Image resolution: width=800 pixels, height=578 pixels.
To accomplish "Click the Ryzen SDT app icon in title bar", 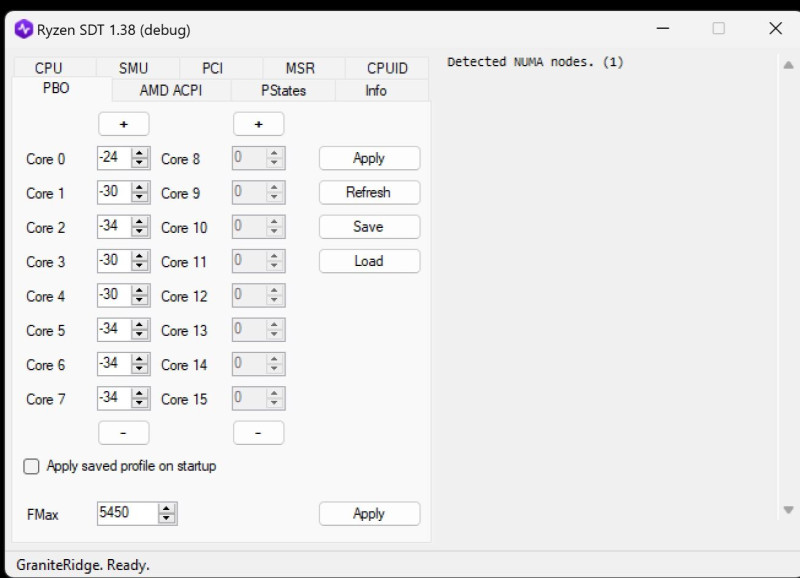I will click(23, 29).
